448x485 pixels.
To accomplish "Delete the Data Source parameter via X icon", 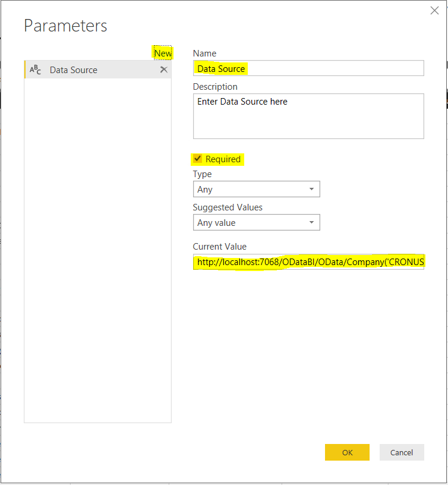I will pyautogui.click(x=164, y=70).
